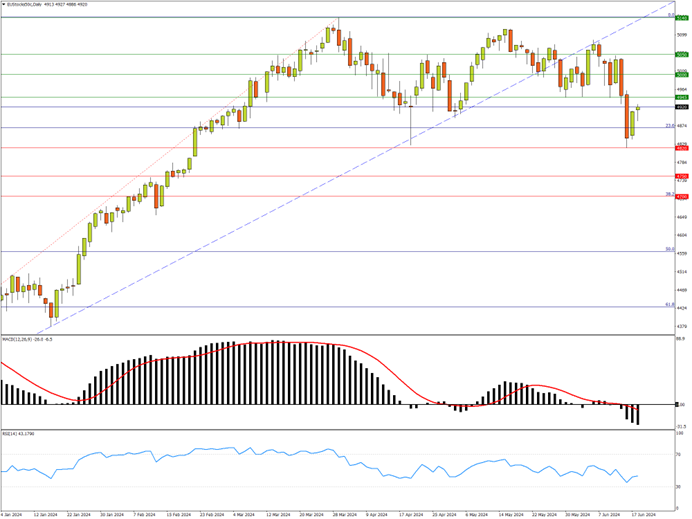This screenshot has height=519, width=692.
Task: Click the EUStocks50c,Daily chart title
Action: pyautogui.click(x=28, y=4)
